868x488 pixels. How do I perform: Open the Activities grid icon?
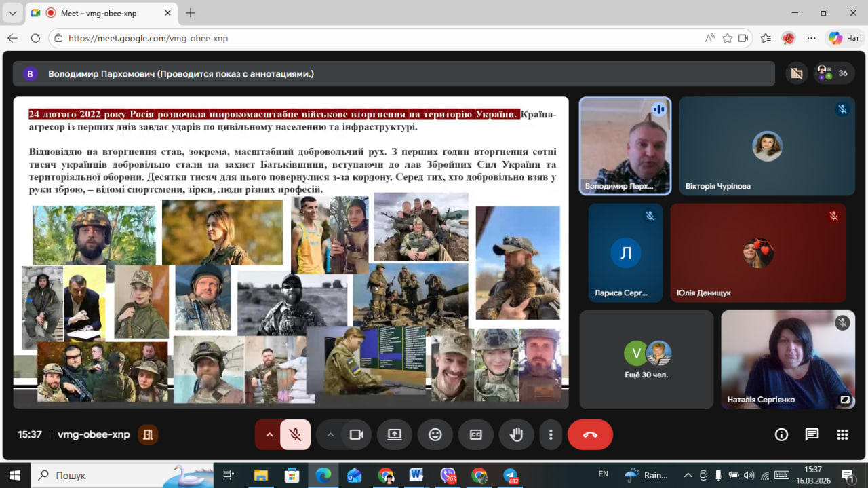click(842, 435)
